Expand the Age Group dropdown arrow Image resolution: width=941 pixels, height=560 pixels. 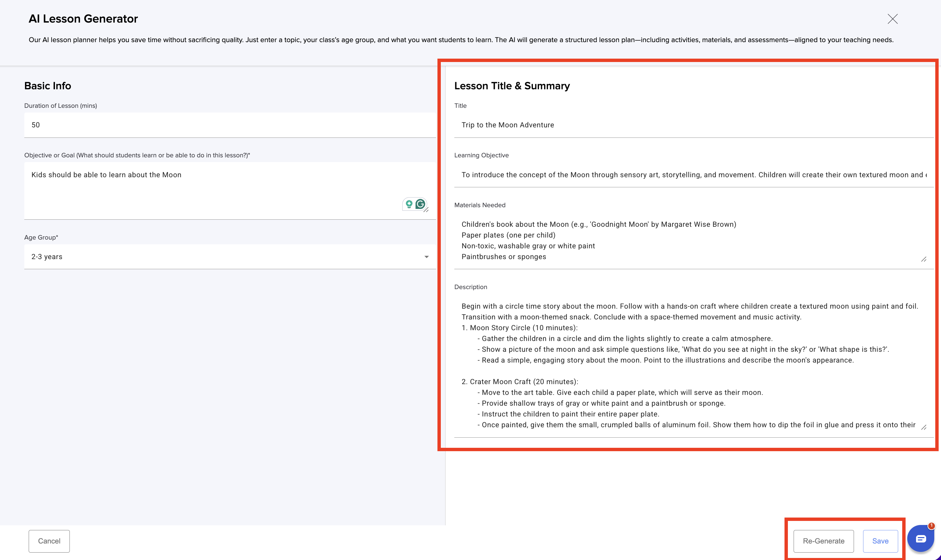426,257
